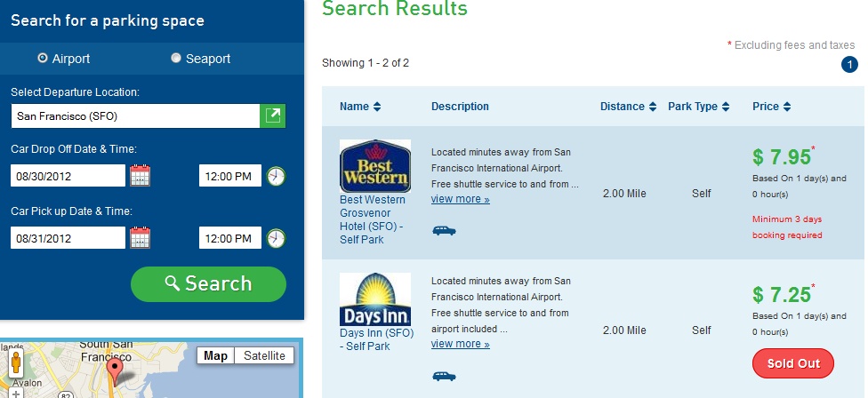868x398 pixels.
Task: Sort results by Distance column
Action: coord(628,107)
